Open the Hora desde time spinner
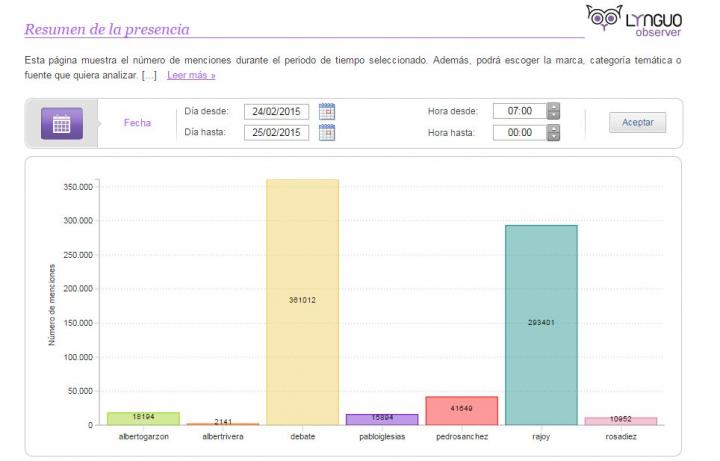 [554, 111]
